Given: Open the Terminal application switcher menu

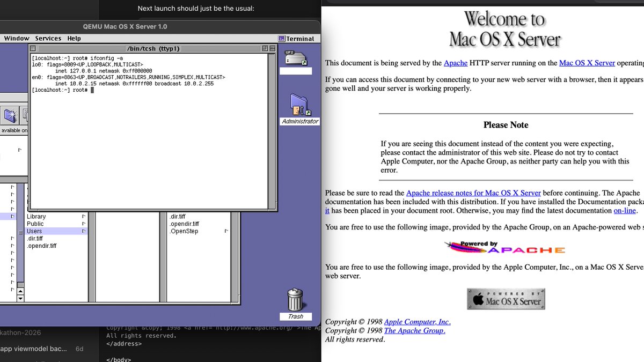Looking at the screenshot, I should coord(297,39).
